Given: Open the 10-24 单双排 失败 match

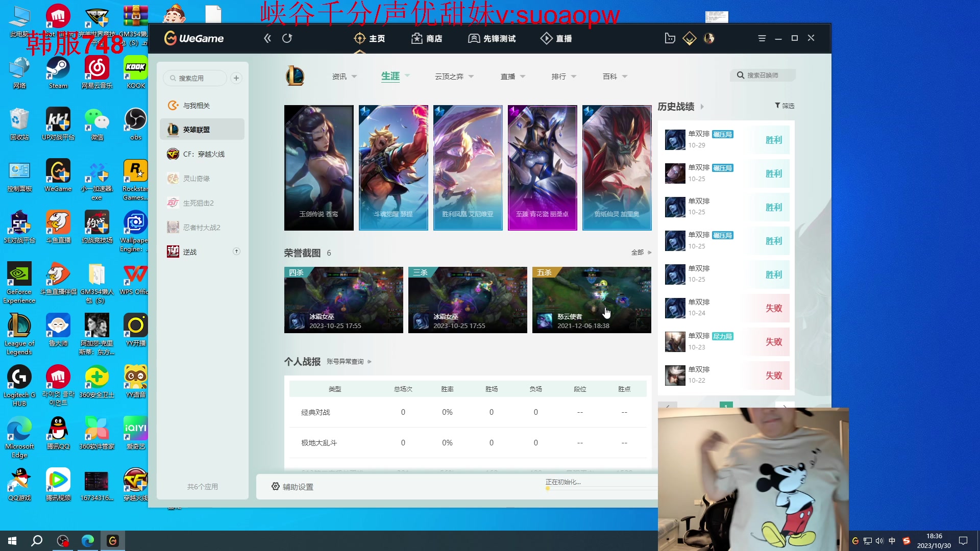Looking at the screenshot, I should pyautogui.click(x=726, y=308).
